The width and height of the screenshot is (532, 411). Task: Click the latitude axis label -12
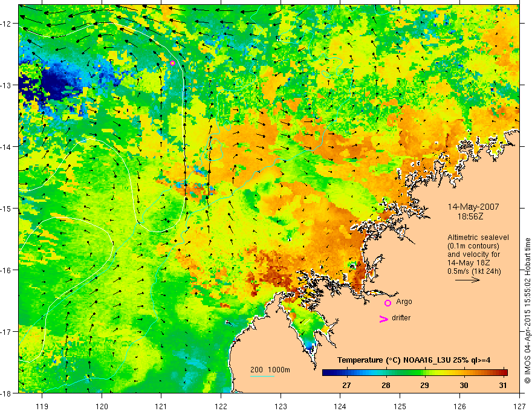7,24
